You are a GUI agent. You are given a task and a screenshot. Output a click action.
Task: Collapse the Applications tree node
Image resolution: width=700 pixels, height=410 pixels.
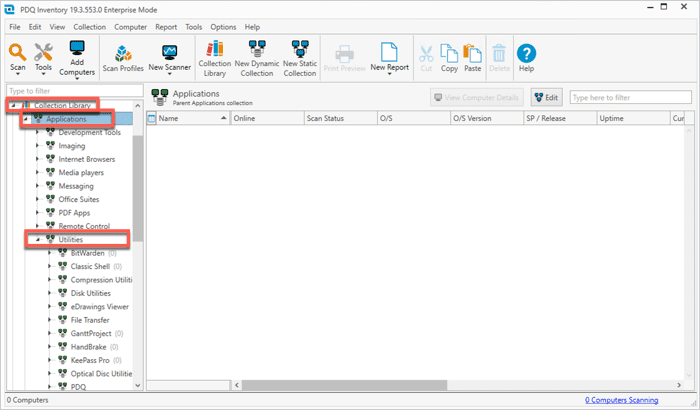click(26, 119)
